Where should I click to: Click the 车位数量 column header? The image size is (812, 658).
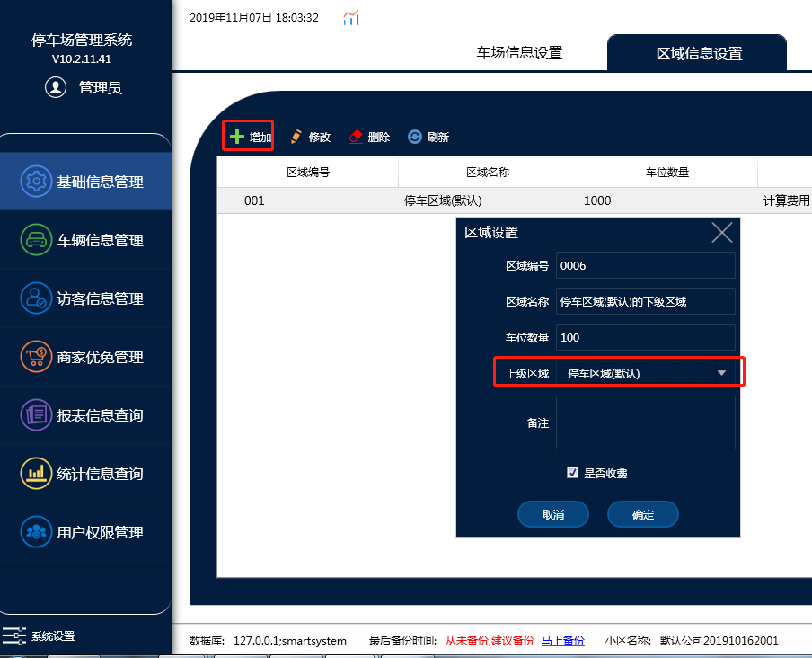click(667, 173)
